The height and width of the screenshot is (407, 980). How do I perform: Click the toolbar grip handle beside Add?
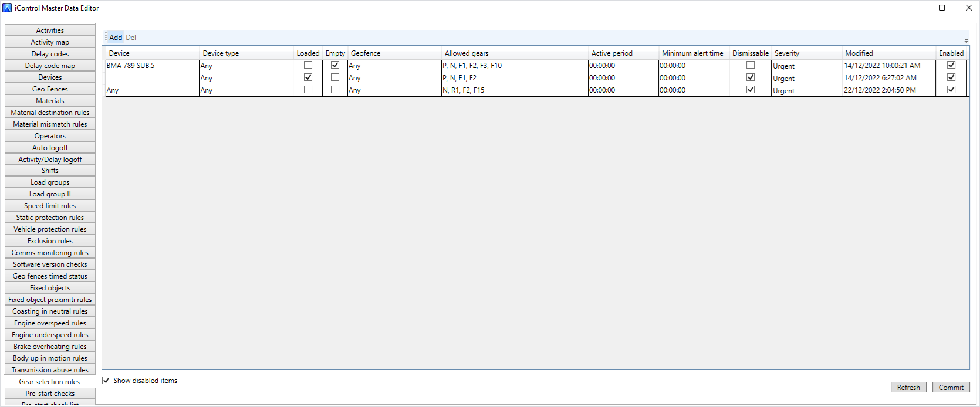coord(106,37)
